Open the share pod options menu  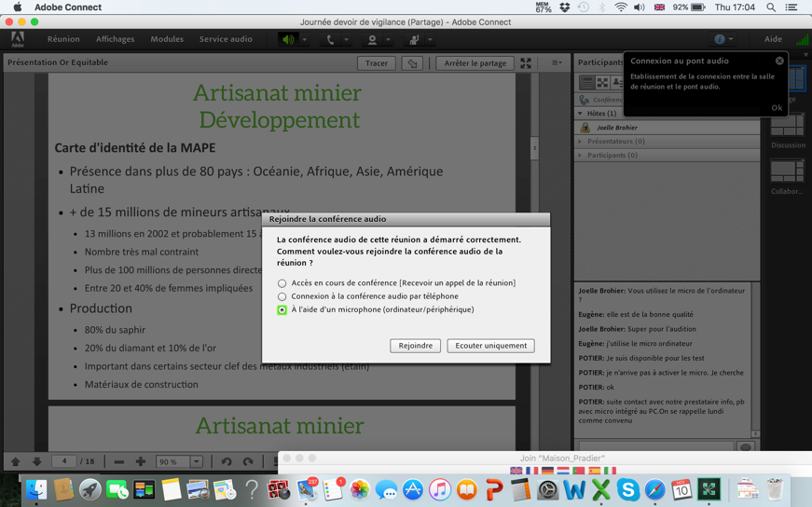coord(557,62)
